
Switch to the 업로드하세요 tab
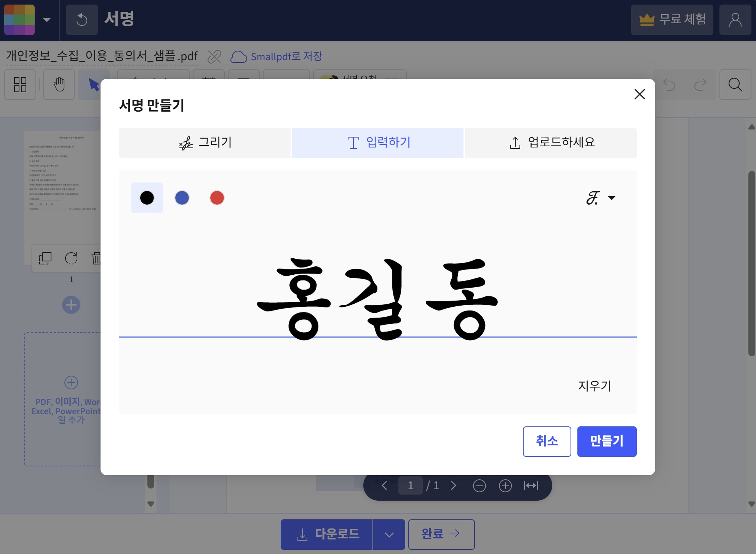(551, 143)
